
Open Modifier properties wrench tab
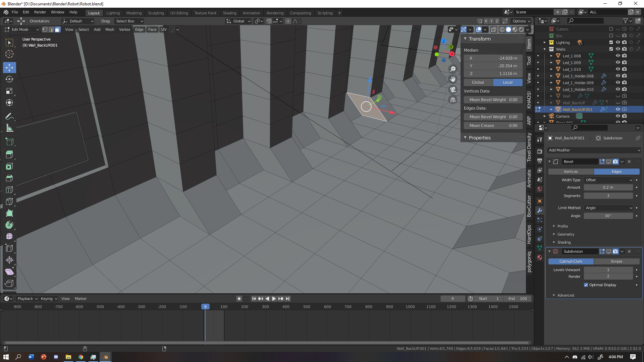tap(540, 210)
